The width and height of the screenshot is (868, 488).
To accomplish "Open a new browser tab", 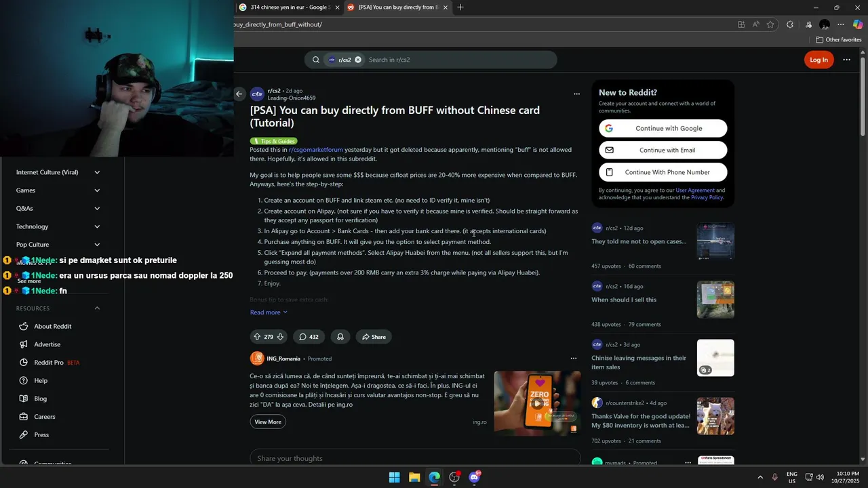I will click(460, 7).
